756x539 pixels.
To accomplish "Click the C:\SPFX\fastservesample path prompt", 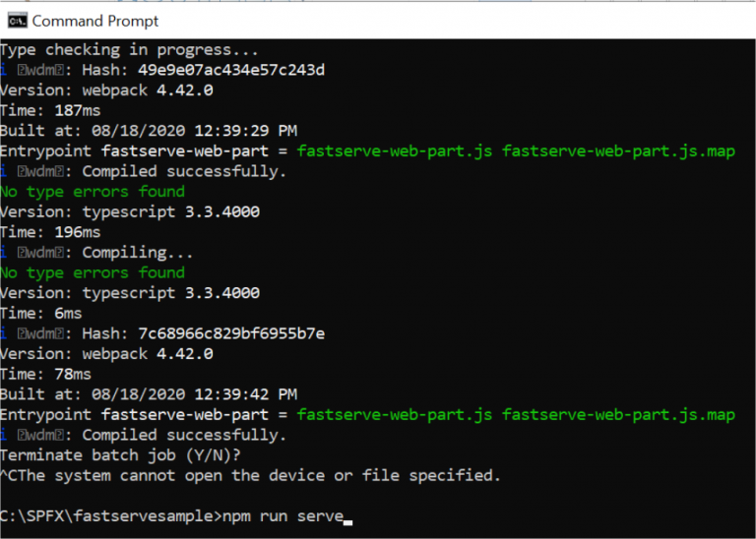I will tap(111, 516).
